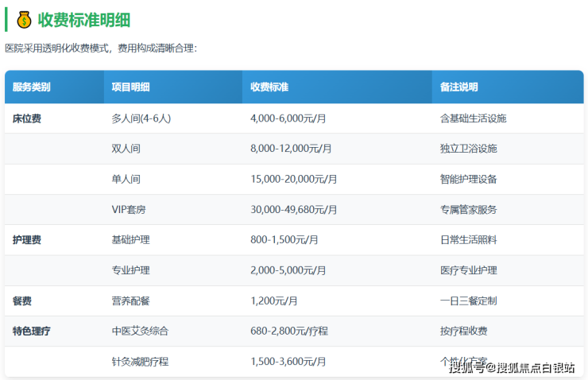Image resolution: width=588 pixels, height=380 pixels.
Task: Select the 基础护理 item cell
Action: tap(131, 240)
